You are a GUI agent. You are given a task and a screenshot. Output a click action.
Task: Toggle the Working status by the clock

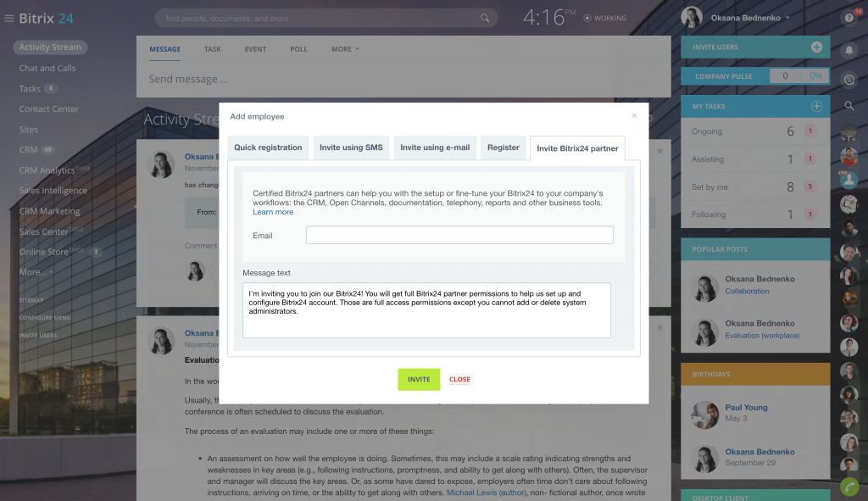[x=605, y=18]
